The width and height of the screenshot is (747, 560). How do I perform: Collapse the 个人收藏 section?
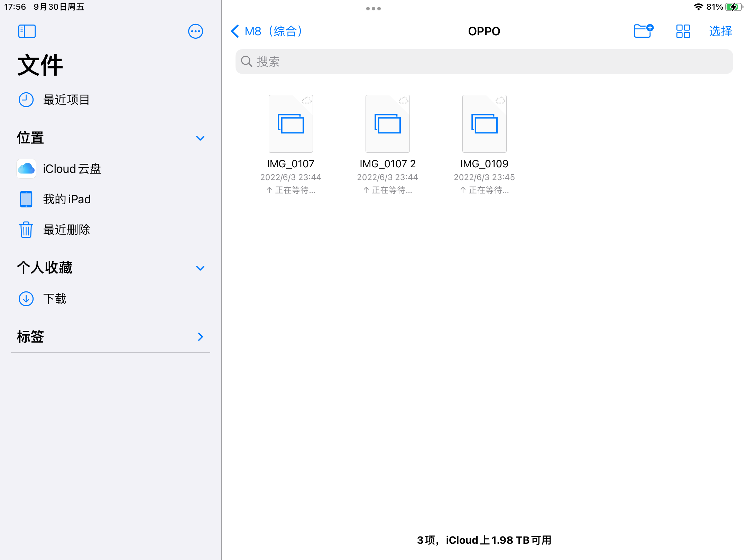(200, 268)
